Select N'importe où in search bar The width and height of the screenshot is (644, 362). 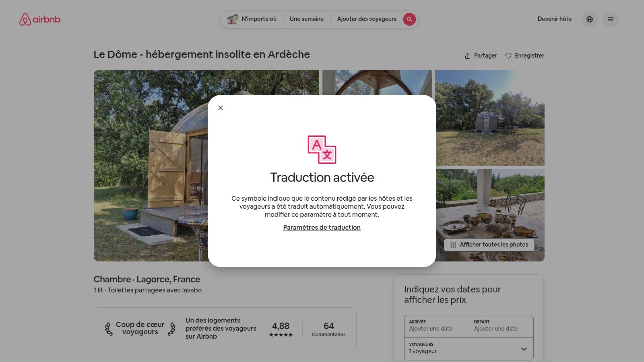[x=252, y=19]
